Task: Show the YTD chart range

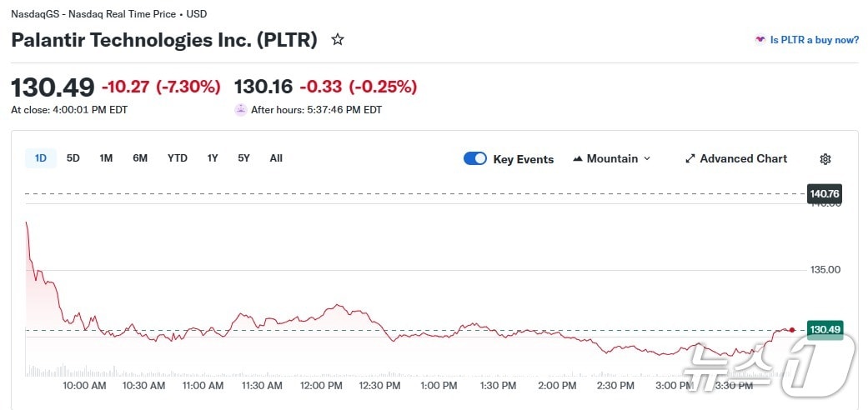Action: (178, 158)
